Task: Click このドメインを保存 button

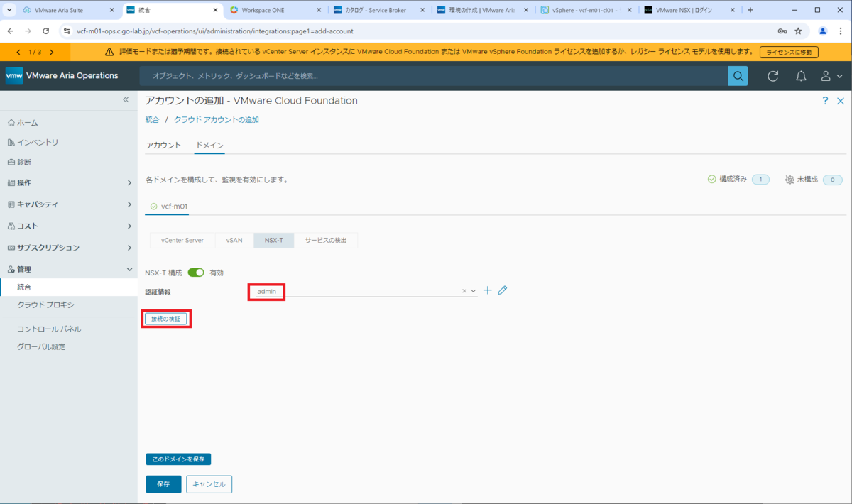Action: click(x=178, y=459)
